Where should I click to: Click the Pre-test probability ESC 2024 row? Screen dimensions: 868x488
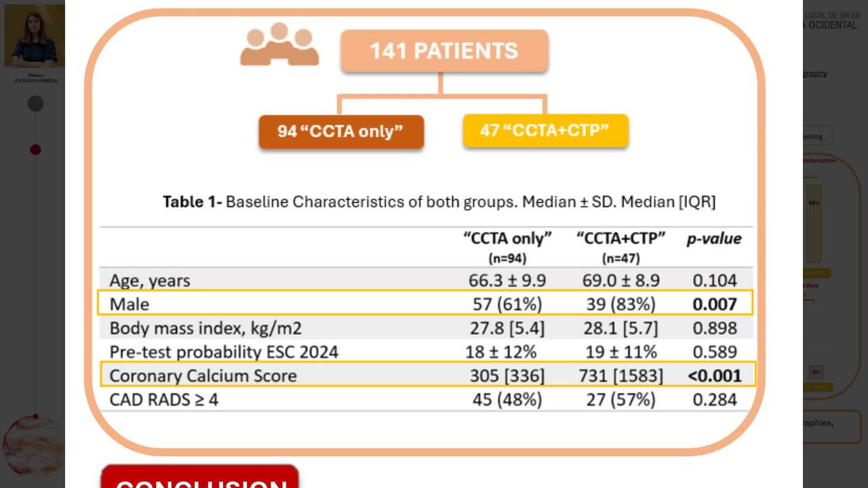tap(426, 352)
